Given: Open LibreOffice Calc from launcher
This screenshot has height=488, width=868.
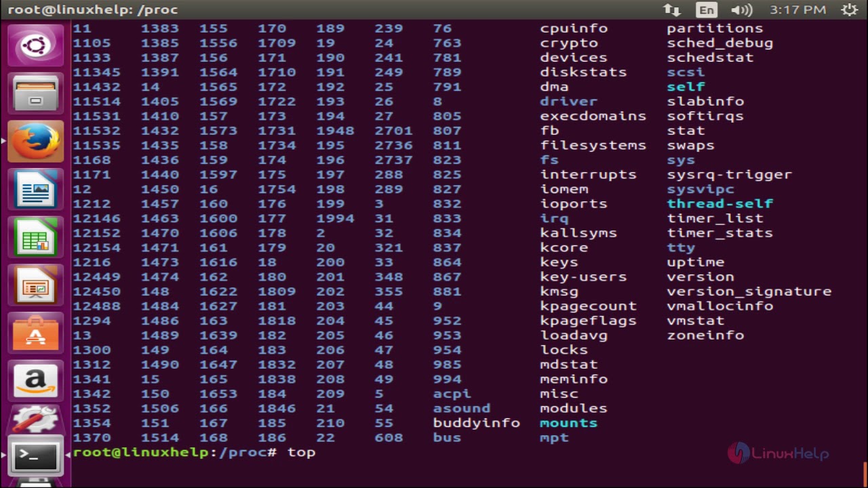Looking at the screenshot, I should (x=35, y=236).
